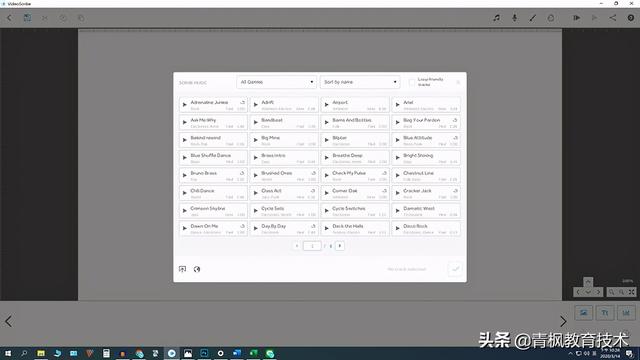Open the Windows Start menu
640x360 pixels.
(8, 353)
